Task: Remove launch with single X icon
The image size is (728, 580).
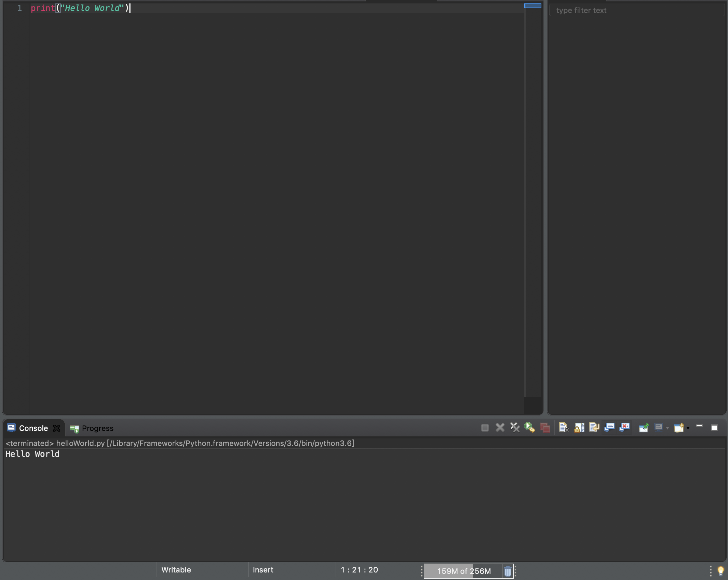Action: (x=500, y=428)
